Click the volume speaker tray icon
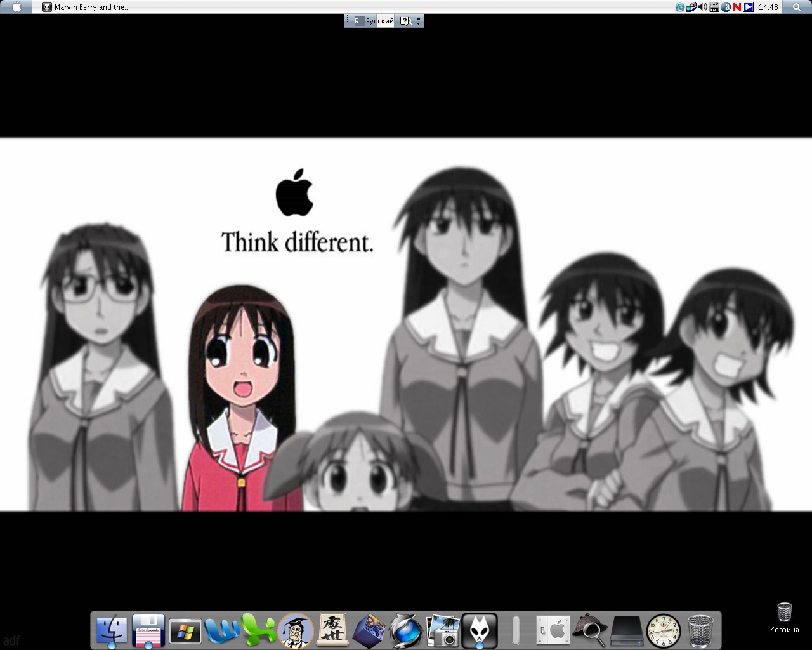812x650 pixels. click(x=703, y=7)
